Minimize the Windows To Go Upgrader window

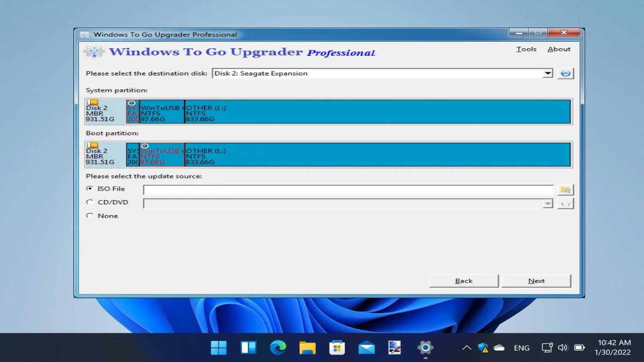click(x=519, y=33)
